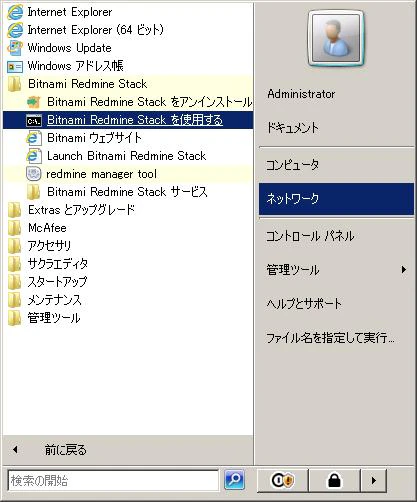
Task: Expand the Bitnami Redmine Stack サービス label
Action: point(127,192)
